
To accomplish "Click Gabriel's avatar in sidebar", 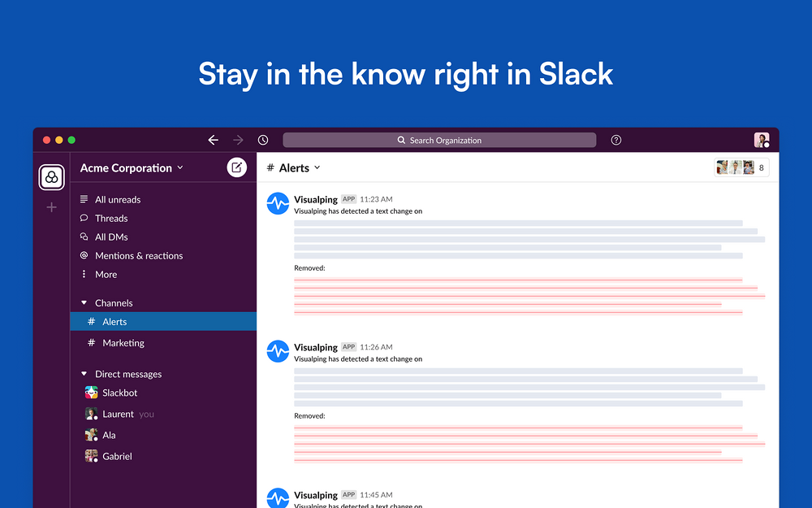I will [91, 456].
